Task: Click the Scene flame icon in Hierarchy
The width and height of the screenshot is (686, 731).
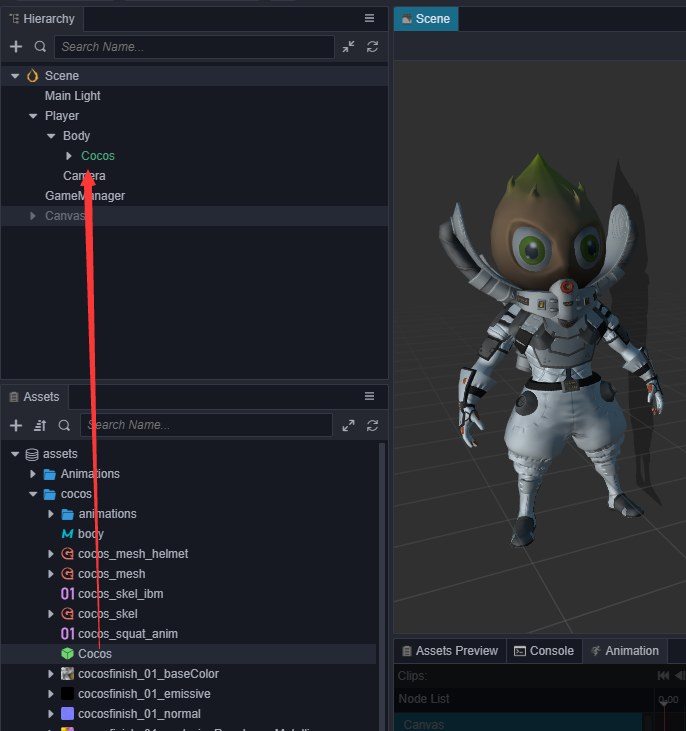Action: pyautogui.click(x=32, y=76)
